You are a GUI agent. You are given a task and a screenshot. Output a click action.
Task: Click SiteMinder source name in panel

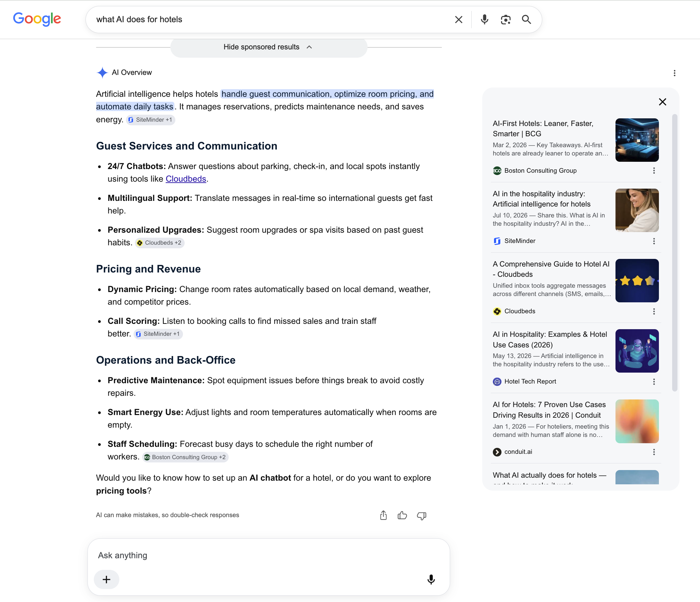(x=520, y=241)
